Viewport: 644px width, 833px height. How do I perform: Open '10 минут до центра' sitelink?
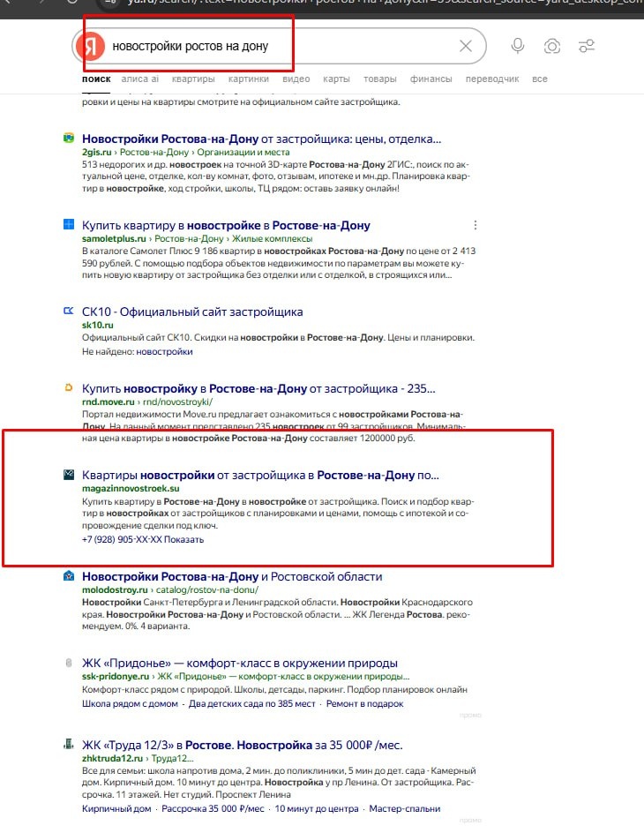[x=317, y=808]
